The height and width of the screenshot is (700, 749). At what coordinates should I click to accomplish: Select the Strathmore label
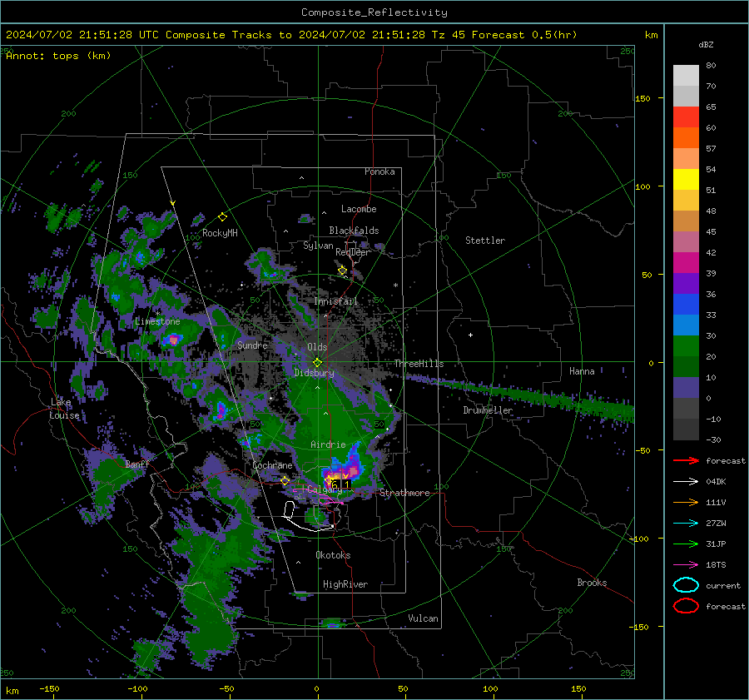(404, 493)
